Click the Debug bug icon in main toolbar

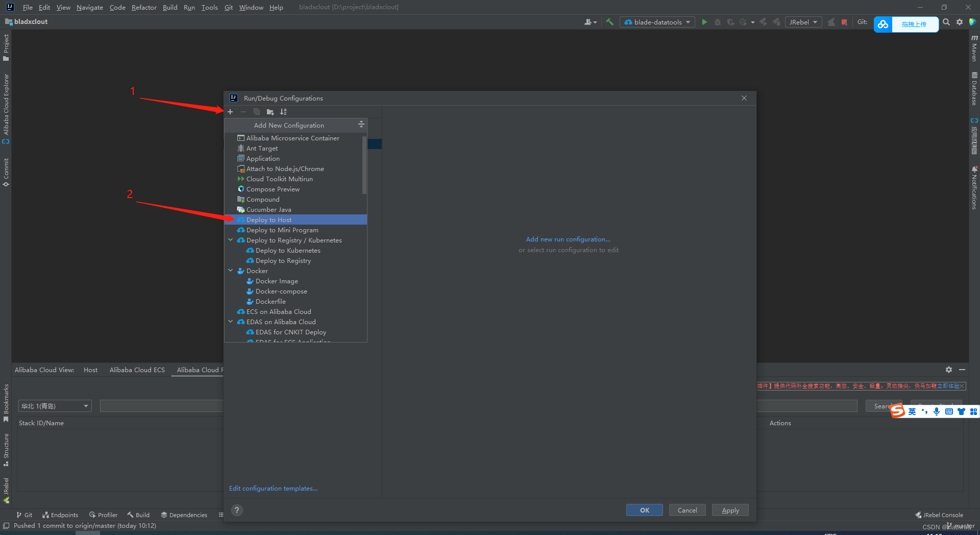click(718, 22)
